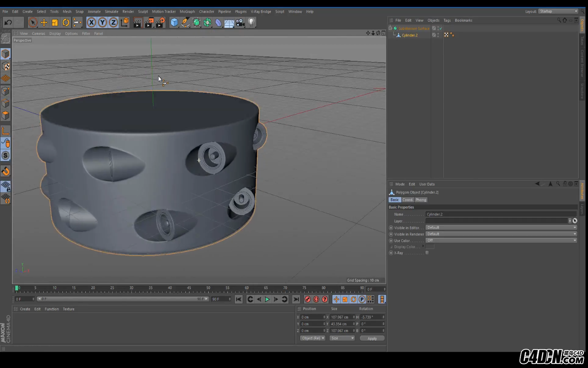Click the Apply button
Screen dimensions: 588x368
pyautogui.click(x=372, y=338)
